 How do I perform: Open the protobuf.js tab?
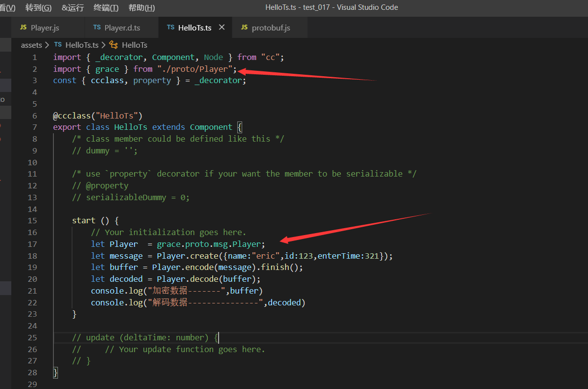pyautogui.click(x=270, y=28)
